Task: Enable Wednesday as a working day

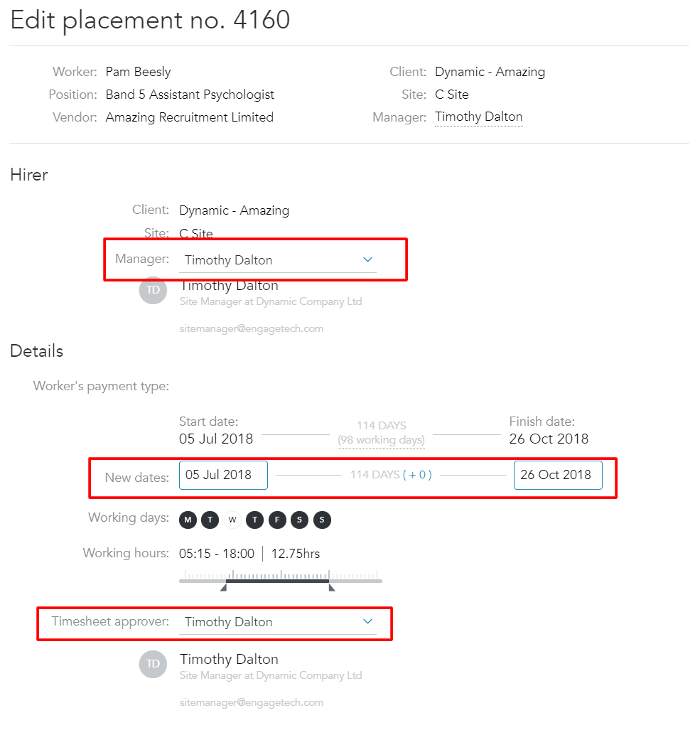Action: click(x=232, y=520)
